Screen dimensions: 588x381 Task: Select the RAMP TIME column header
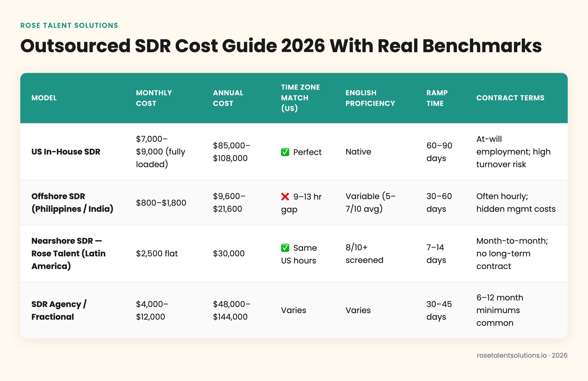437,98
